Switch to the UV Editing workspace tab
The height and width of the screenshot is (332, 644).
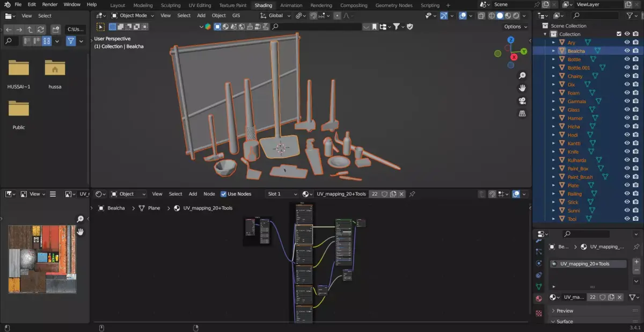(200, 5)
